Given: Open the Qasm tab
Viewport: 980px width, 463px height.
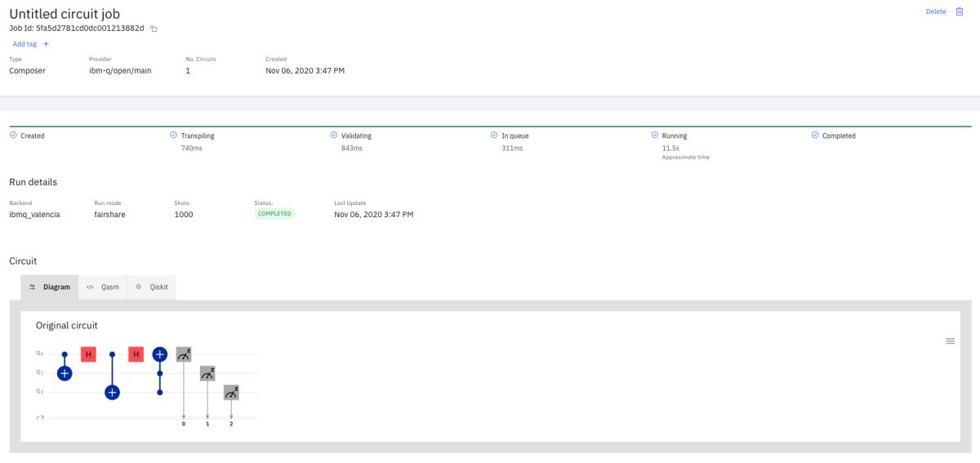Looking at the screenshot, I should click(103, 287).
